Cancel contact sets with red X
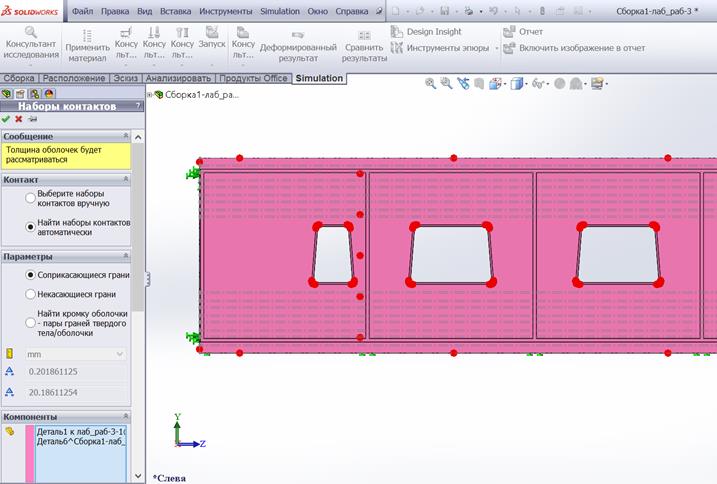The width and height of the screenshot is (717, 484). [x=19, y=119]
